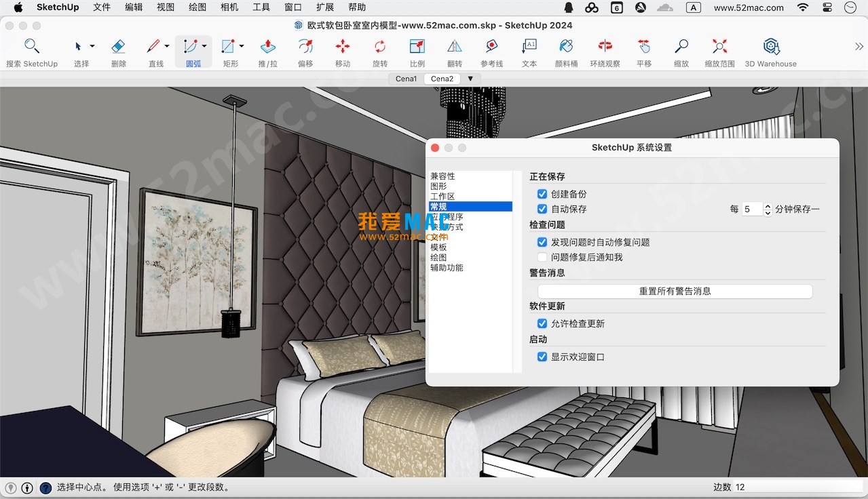Open the 扩展 menu
Screen dimensions: 868x499
click(x=325, y=7)
